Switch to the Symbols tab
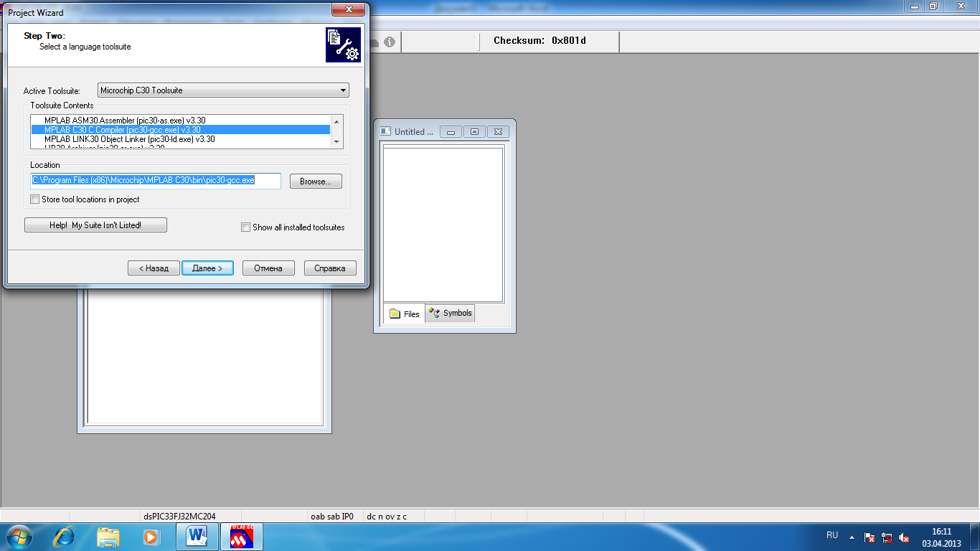Image resolution: width=980 pixels, height=551 pixels. 450,313
